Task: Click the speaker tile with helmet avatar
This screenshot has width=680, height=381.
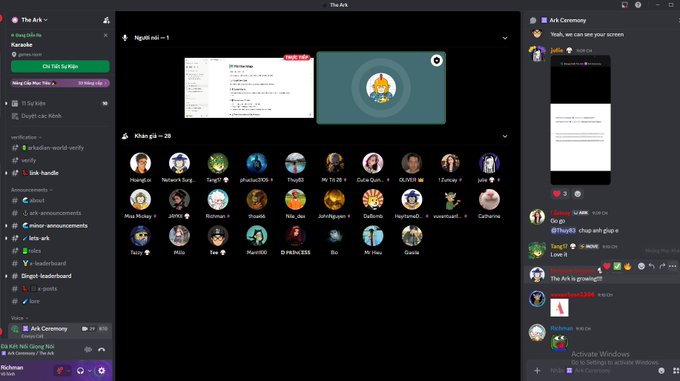Action: coord(381,88)
